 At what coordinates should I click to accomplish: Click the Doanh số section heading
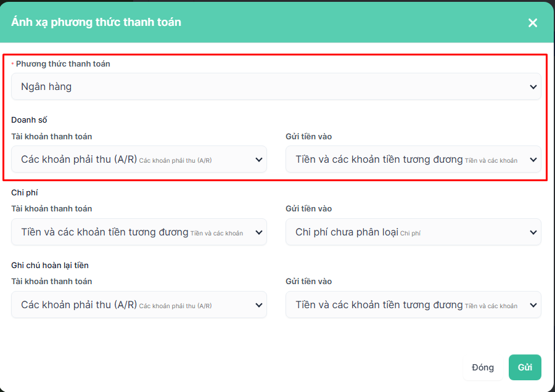[x=29, y=120]
